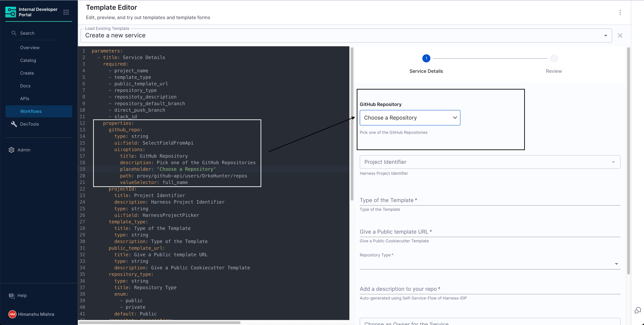Select step 1 Service Details
The image size is (644, 325).
(426, 59)
